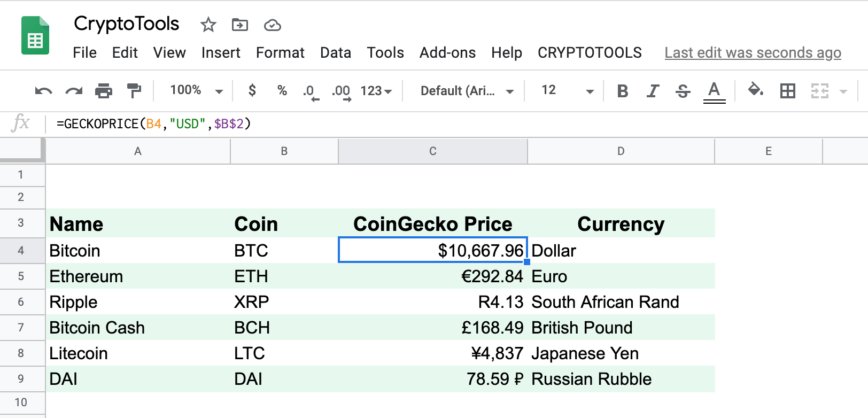Open the Add-ons menu

click(x=447, y=52)
